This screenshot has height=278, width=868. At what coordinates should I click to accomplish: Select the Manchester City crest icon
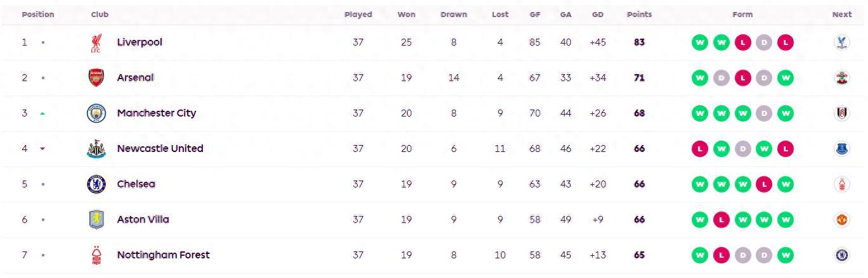[96, 113]
